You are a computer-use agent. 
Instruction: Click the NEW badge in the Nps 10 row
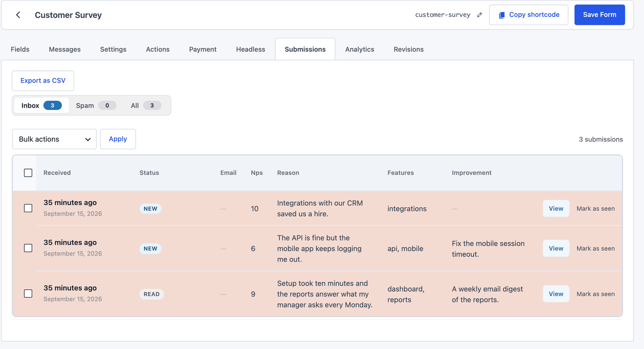151,209
